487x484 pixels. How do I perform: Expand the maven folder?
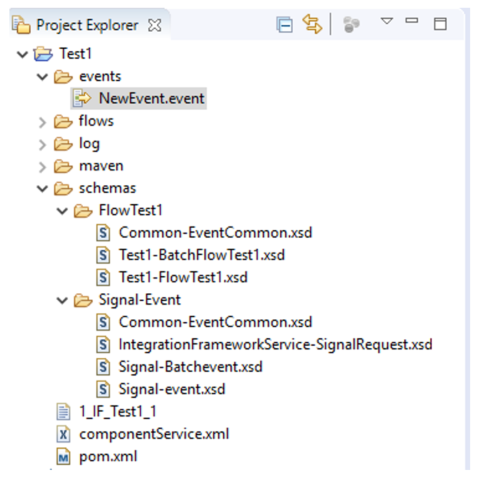click(42, 167)
